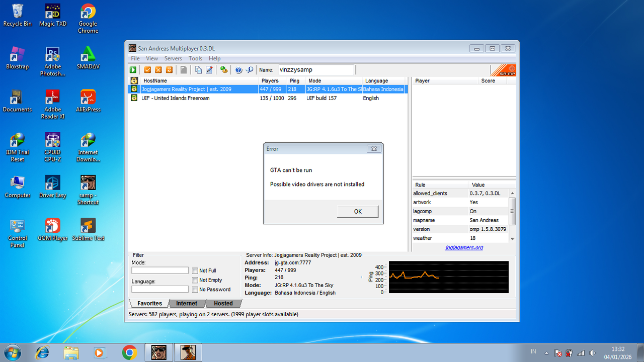This screenshot has height=362, width=644.
Task: Select the UIF - United Islands Freeroam server row
Action: coord(268,98)
